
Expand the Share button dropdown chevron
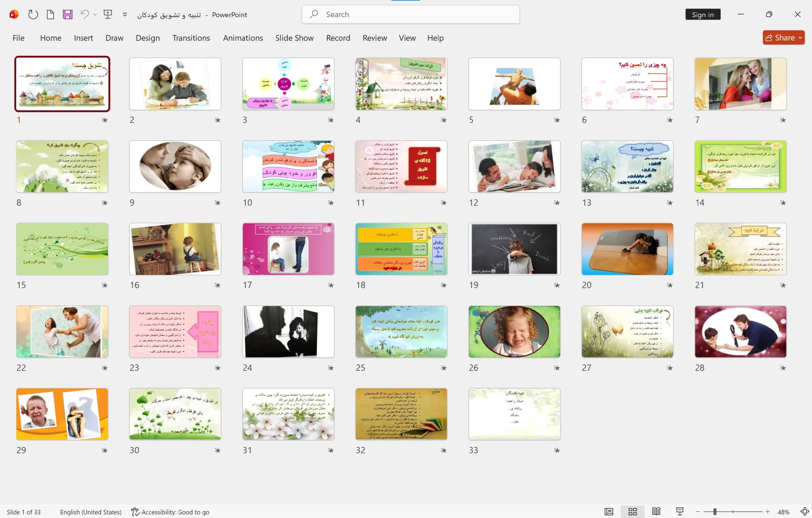click(800, 38)
